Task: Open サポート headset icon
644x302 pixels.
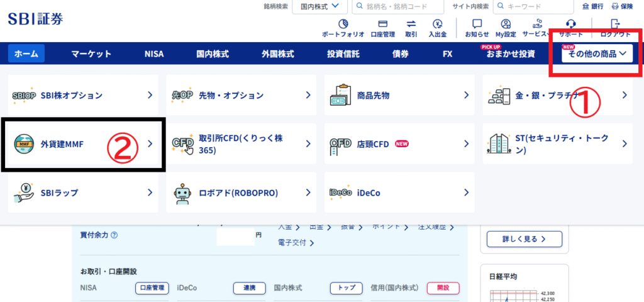Action: (x=570, y=23)
